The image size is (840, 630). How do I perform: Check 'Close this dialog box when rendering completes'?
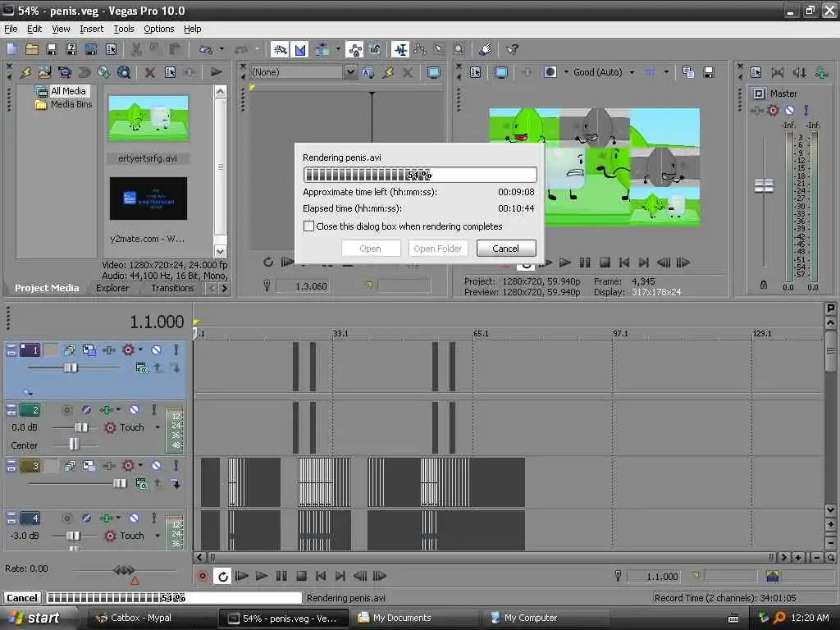tap(308, 226)
